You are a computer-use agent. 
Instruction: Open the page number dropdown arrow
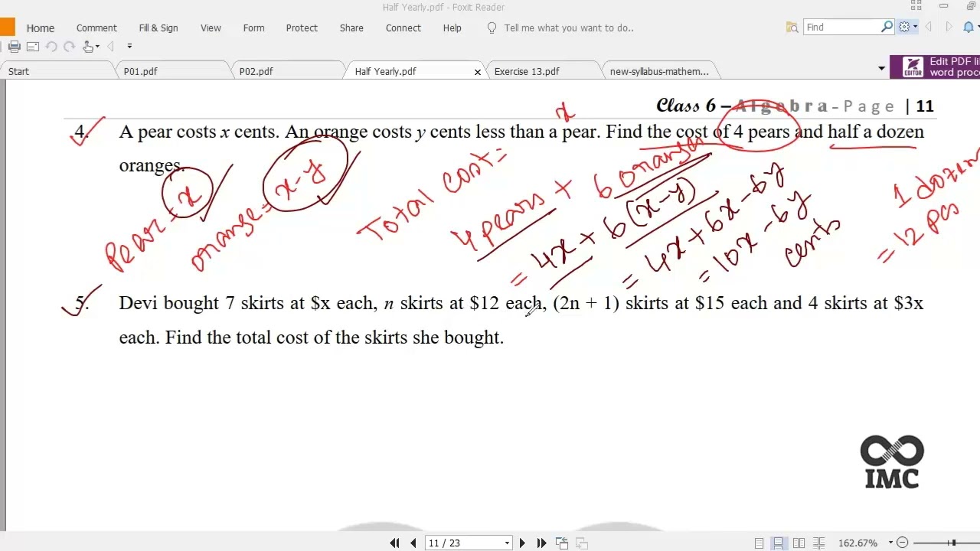click(507, 543)
